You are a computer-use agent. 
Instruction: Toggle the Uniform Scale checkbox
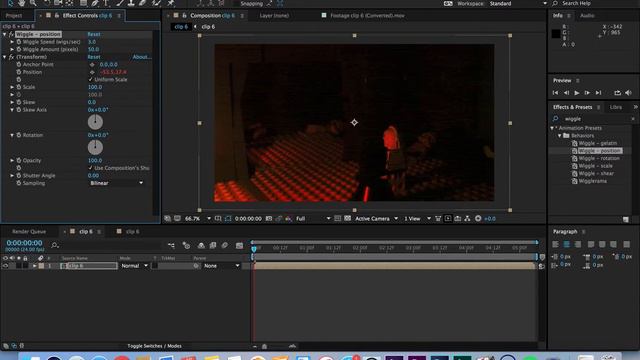tap(91, 80)
